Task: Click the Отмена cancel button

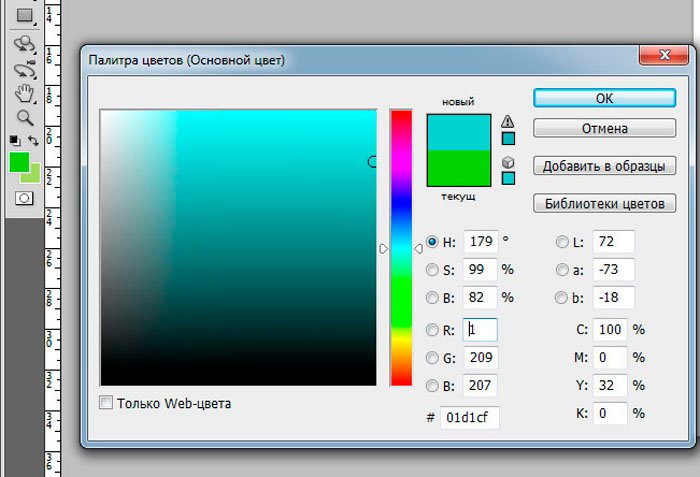Action: tap(604, 128)
